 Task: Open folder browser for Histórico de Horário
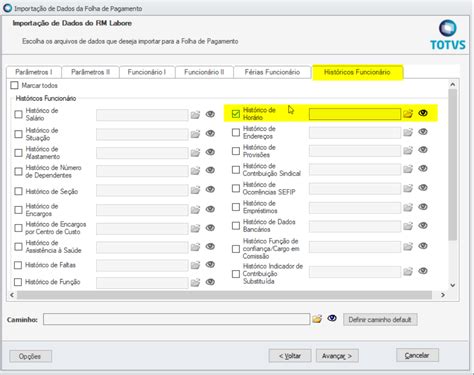[408, 114]
